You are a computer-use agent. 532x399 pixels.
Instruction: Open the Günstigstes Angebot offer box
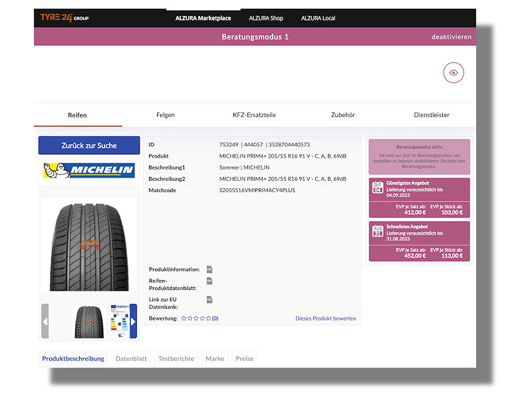[420, 198]
